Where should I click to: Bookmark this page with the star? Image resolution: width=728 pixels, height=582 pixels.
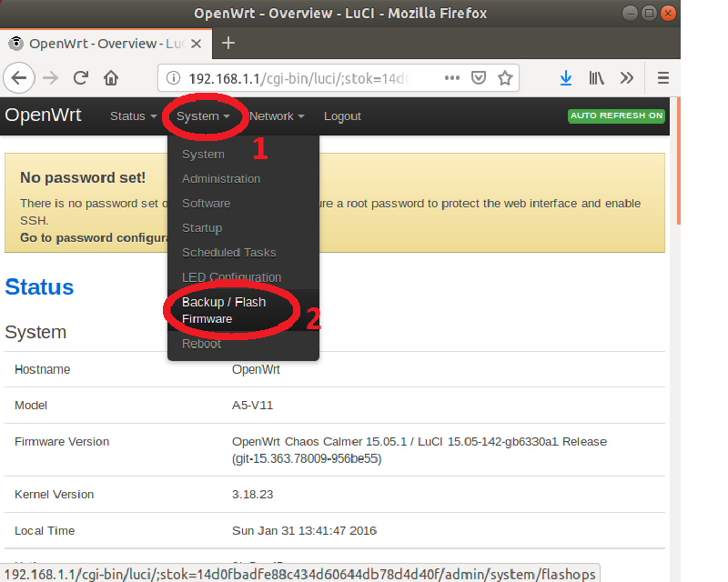pos(505,78)
